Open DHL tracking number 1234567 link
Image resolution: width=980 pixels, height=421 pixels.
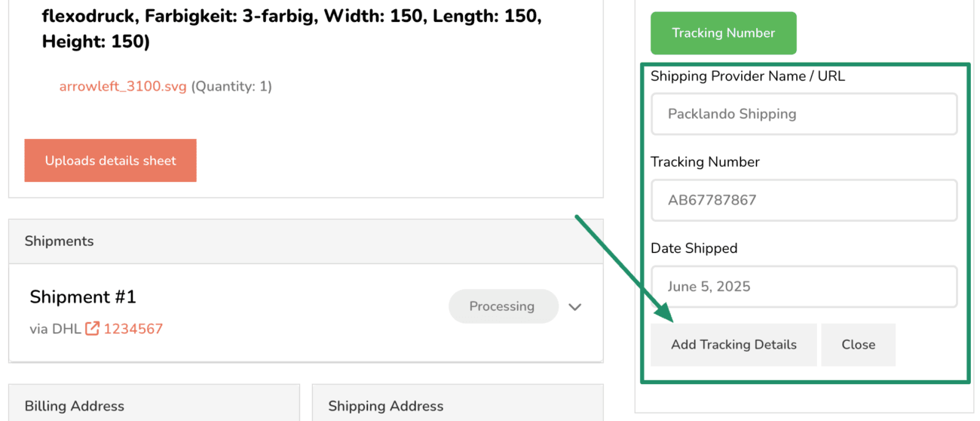[x=133, y=329]
